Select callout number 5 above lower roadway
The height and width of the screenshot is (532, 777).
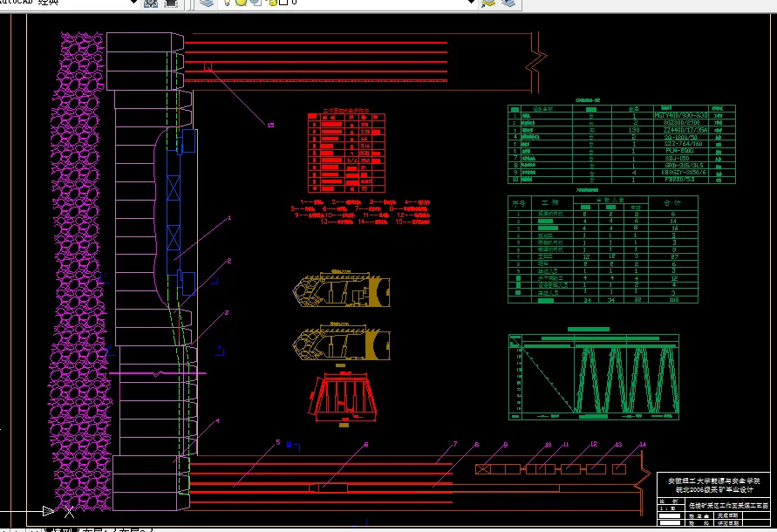278,442
